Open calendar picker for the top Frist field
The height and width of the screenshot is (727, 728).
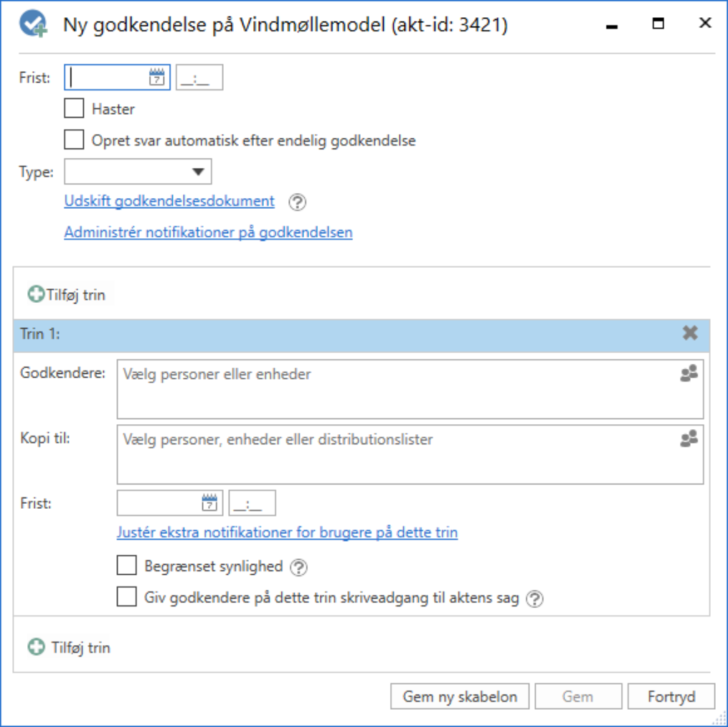point(157,78)
